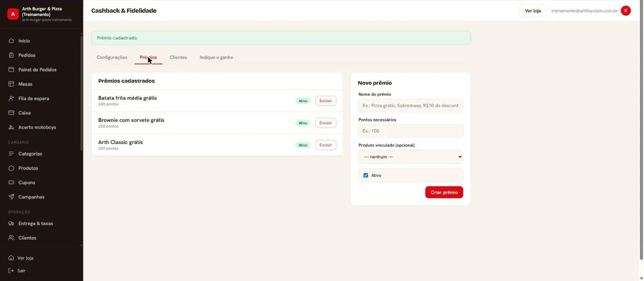The image size is (644, 281).
Task: Click the Fila de espera icon
Action: point(11,99)
